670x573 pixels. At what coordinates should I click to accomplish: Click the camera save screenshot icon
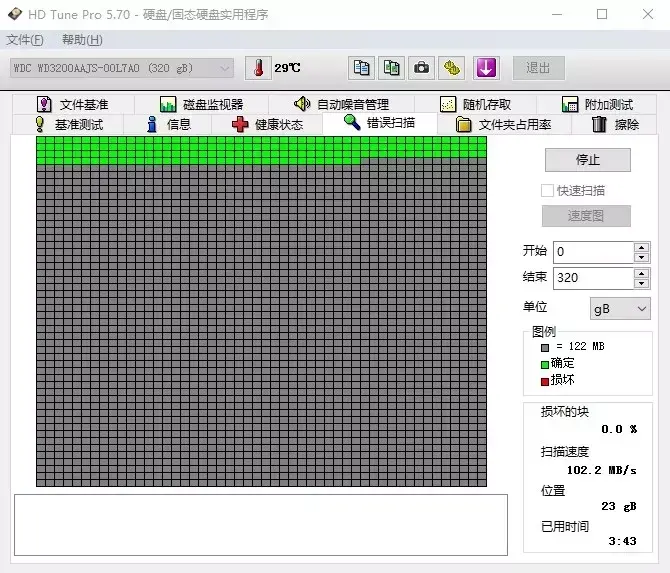pos(422,68)
